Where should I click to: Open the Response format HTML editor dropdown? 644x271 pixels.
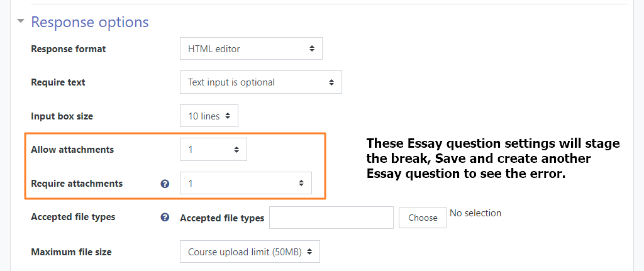click(251, 49)
